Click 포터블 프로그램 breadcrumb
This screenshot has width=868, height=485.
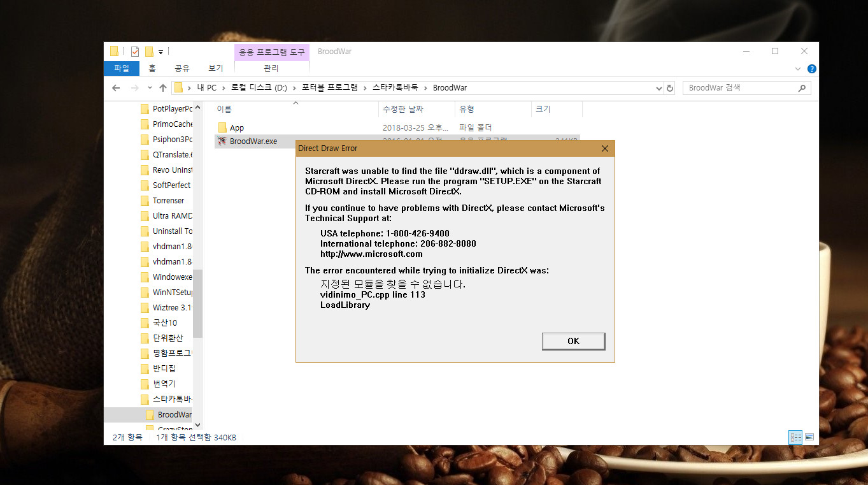(329, 88)
